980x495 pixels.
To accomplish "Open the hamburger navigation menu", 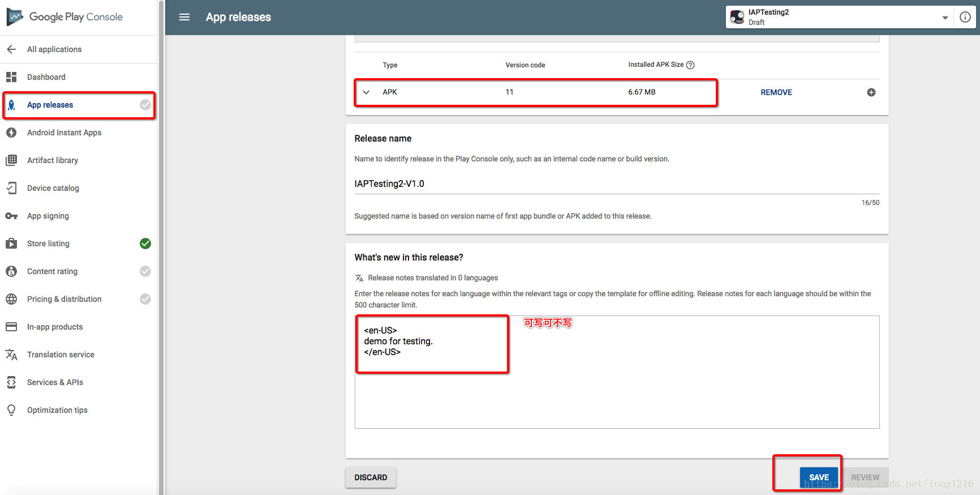I will point(184,17).
